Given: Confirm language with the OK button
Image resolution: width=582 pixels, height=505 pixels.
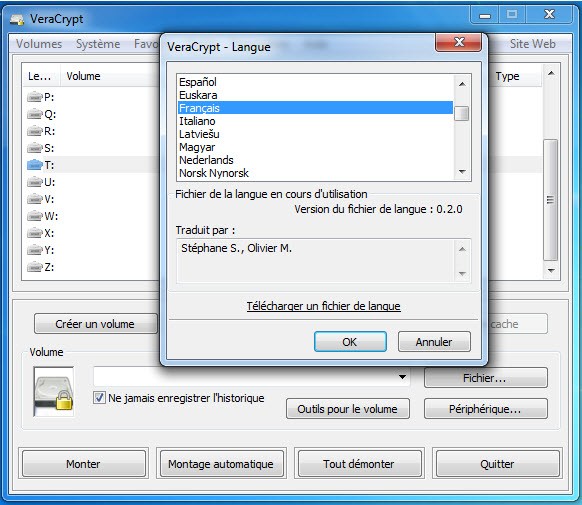Looking at the screenshot, I should (350, 342).
